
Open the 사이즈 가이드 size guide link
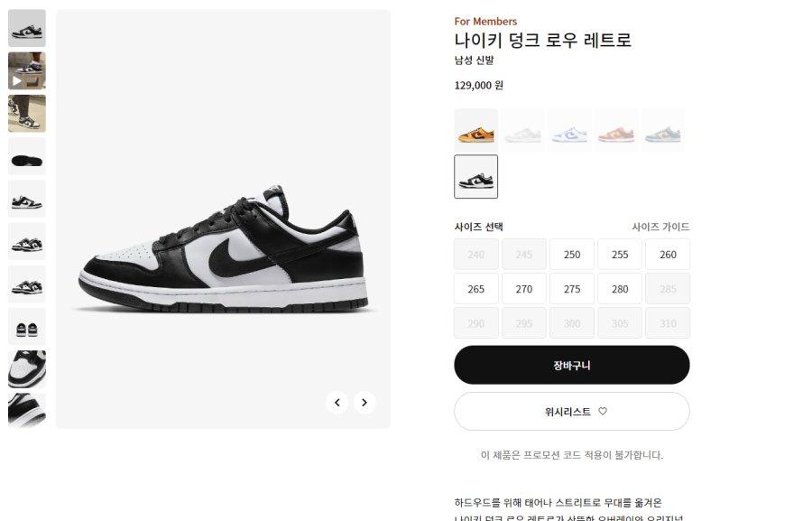click(x=660, y=227)
